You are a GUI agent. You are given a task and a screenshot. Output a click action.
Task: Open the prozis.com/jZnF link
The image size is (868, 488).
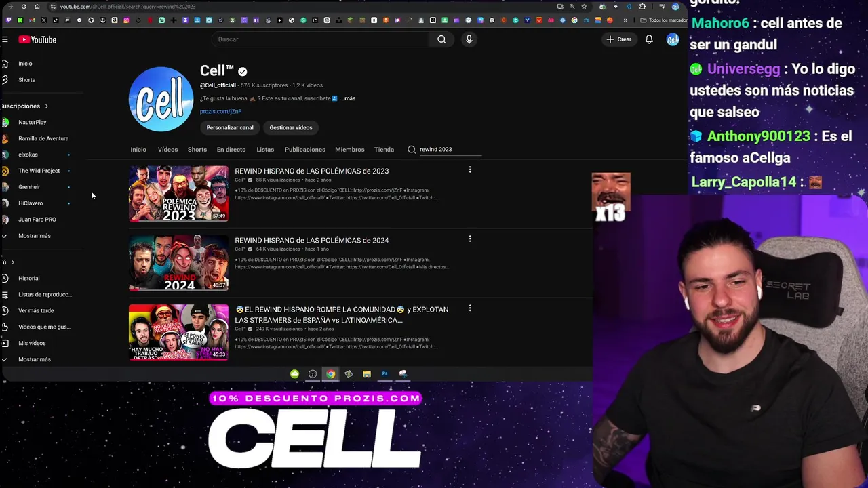[x=220, y=111]
